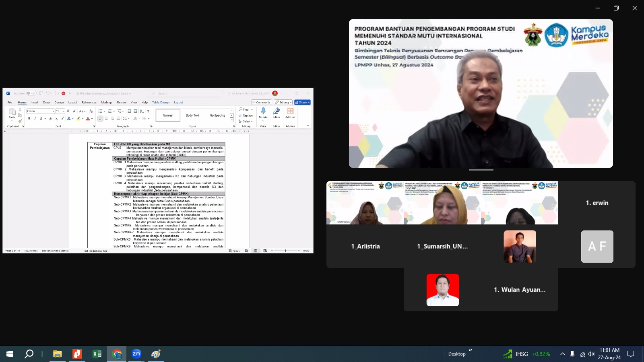Screen dimensions: 644x362
Task: Open Zoom from the taskbar
Action: [136, 354]
